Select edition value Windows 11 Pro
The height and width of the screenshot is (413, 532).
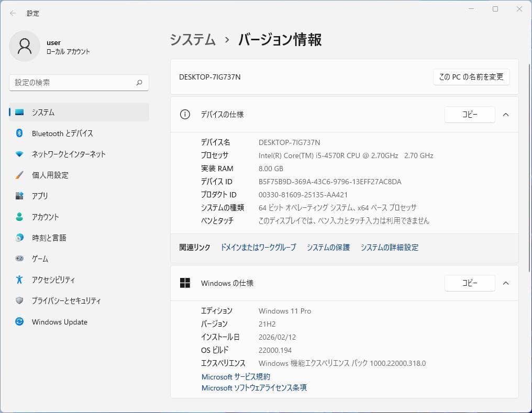pos(285,311)
